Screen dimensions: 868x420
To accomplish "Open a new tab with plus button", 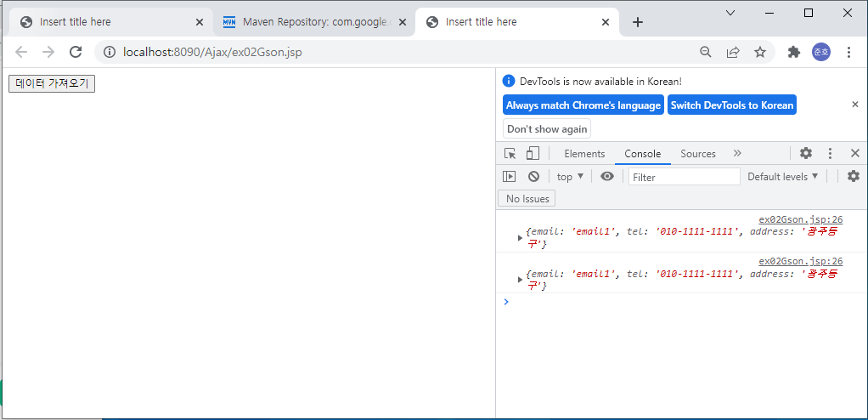I will pyautogui.click(x=638, y=22).
